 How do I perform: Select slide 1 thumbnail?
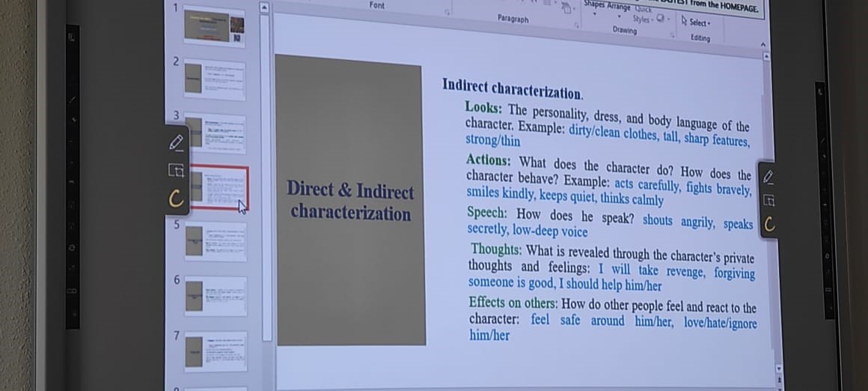tap(214, 27)
